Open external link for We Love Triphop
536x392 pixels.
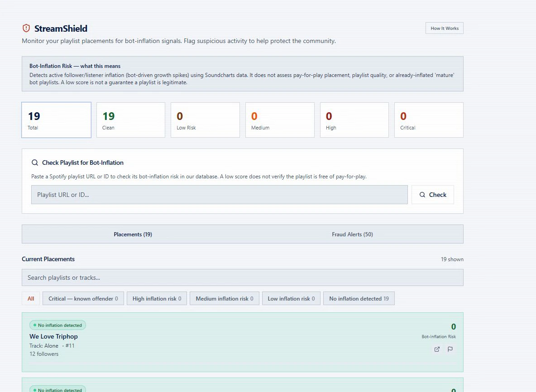(x=437, y=349)
